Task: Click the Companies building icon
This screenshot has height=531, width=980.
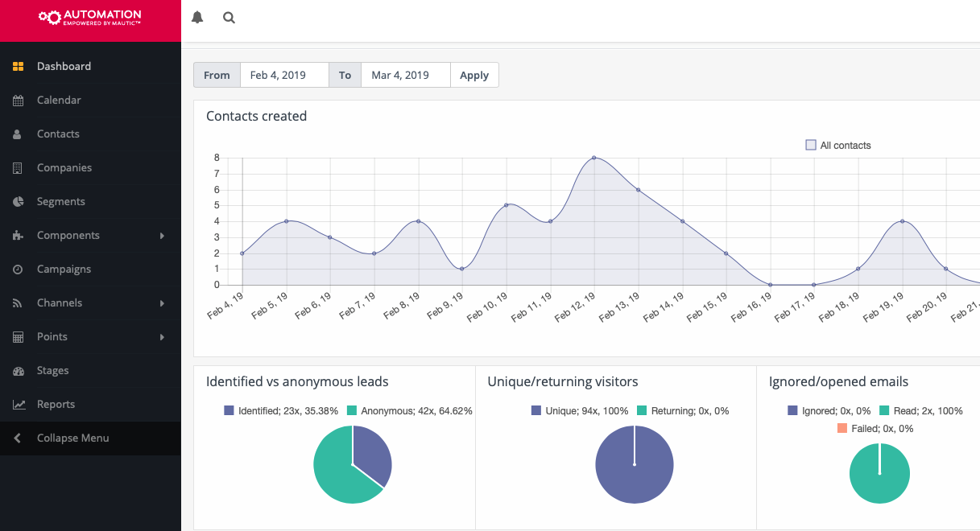Action: 19,168
